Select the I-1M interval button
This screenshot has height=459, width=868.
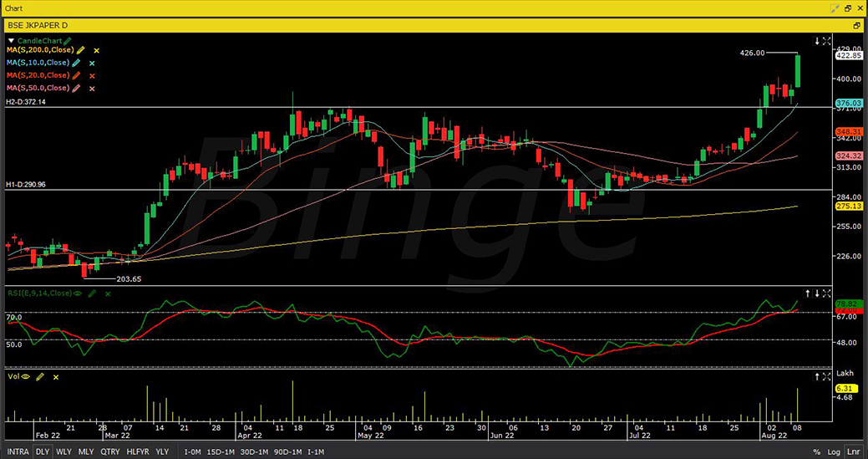point(316,451)
